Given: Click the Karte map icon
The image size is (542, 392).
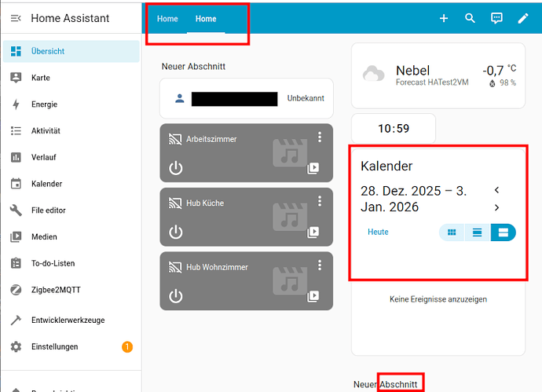Looking at the screenshot, I should click(x=16, y=78).
